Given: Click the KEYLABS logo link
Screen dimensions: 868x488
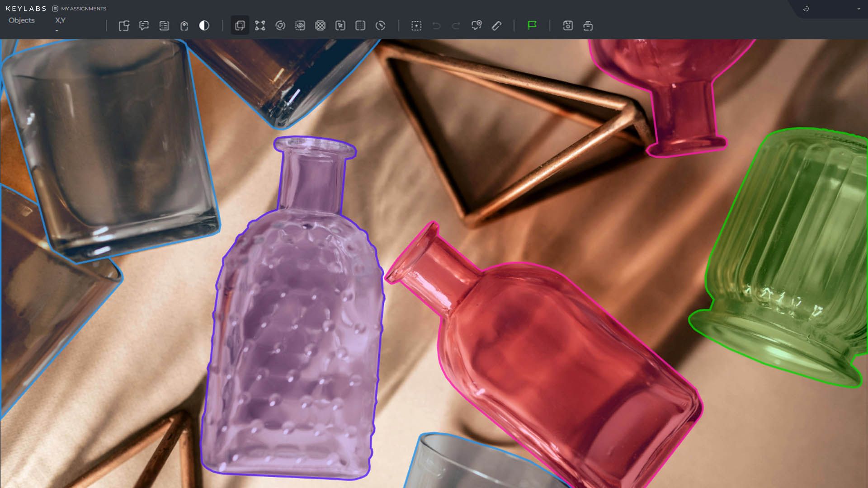Looking at the screenshot, I should pyautogui.click(x=26, y=9).
